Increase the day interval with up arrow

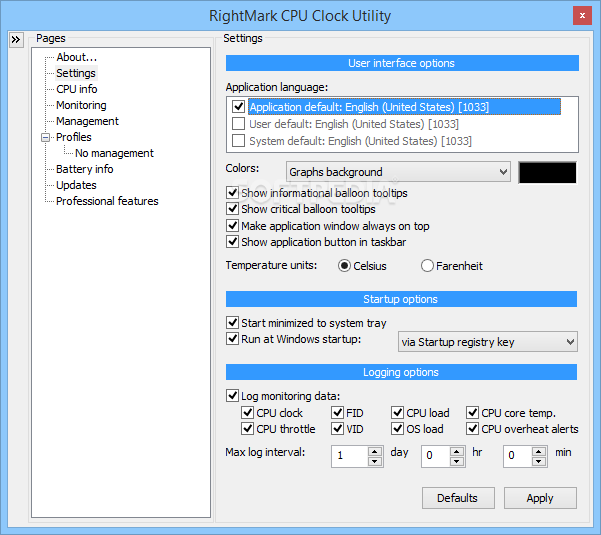[374, 451]
